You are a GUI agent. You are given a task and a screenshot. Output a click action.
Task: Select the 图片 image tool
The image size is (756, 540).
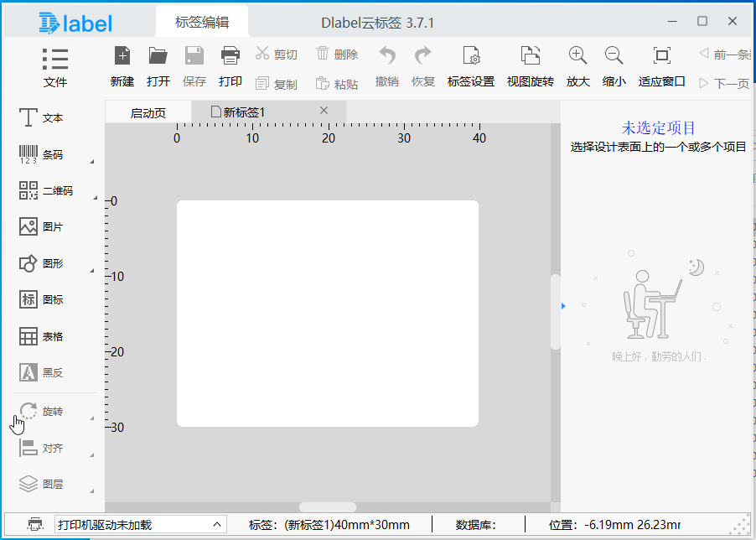click(x=41, y=226)
